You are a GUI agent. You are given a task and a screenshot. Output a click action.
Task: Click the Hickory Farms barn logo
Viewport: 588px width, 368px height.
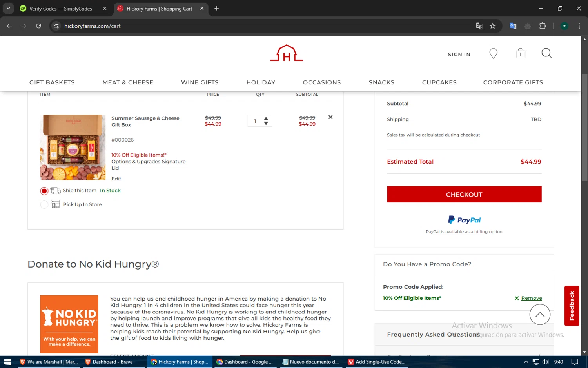tap(287, 53)
